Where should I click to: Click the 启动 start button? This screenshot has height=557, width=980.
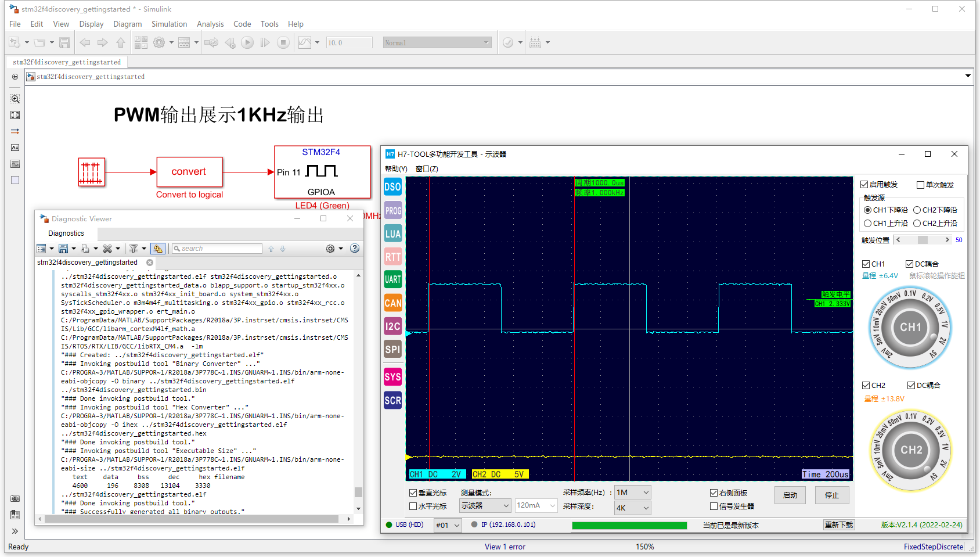[x=790, y=495]
